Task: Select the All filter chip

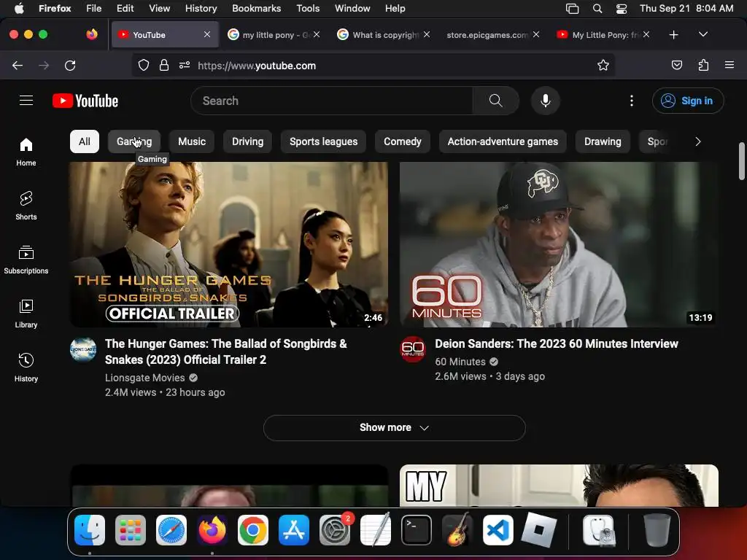Action: pyautogui.click(x=85, y=141)
